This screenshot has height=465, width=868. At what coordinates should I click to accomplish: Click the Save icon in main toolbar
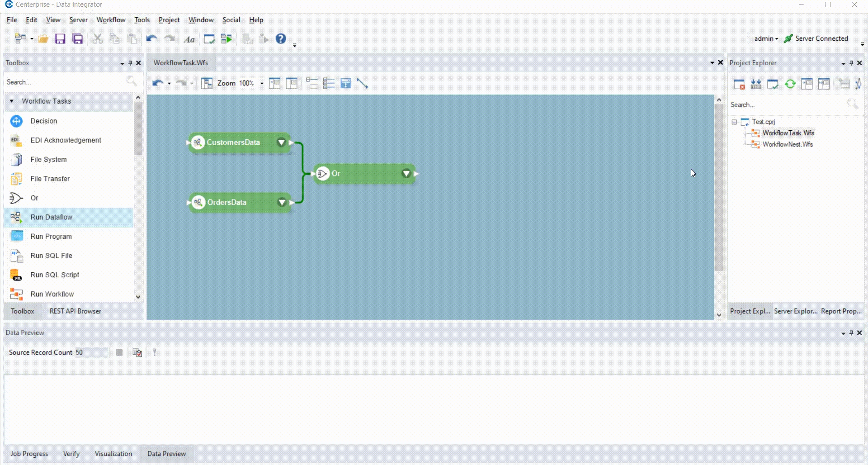(x=60, y=39)
